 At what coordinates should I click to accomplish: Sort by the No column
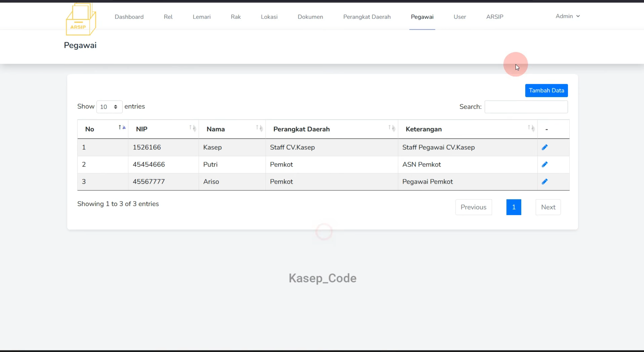point(103,129)
